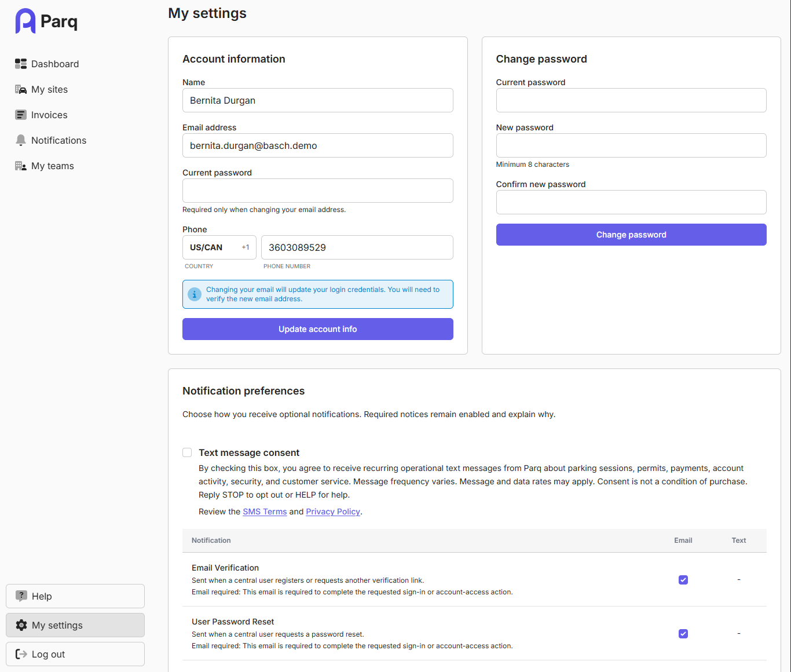Click the "Minimum 8 characters" hint text
This screenshot has height=672, width=791.
pos(533,165)
